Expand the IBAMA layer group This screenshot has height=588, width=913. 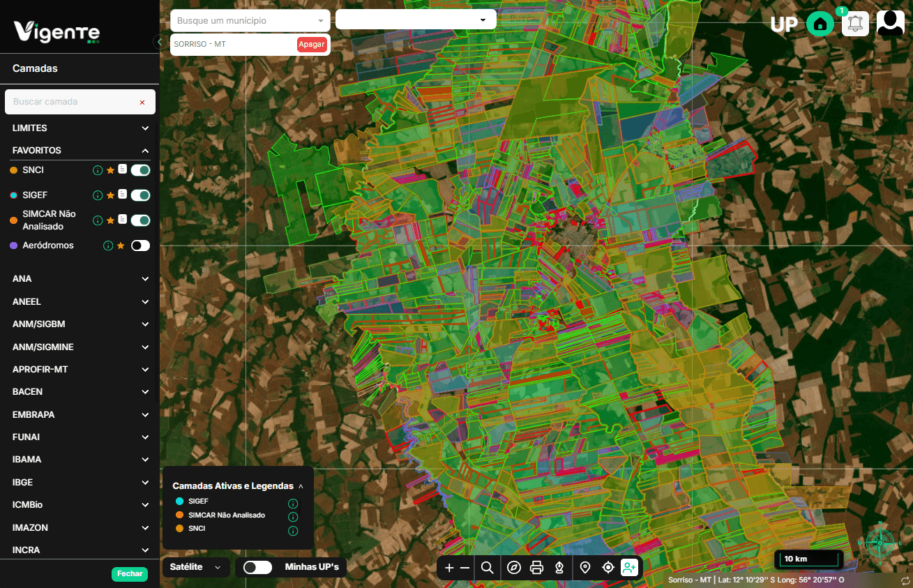(80, 460)
